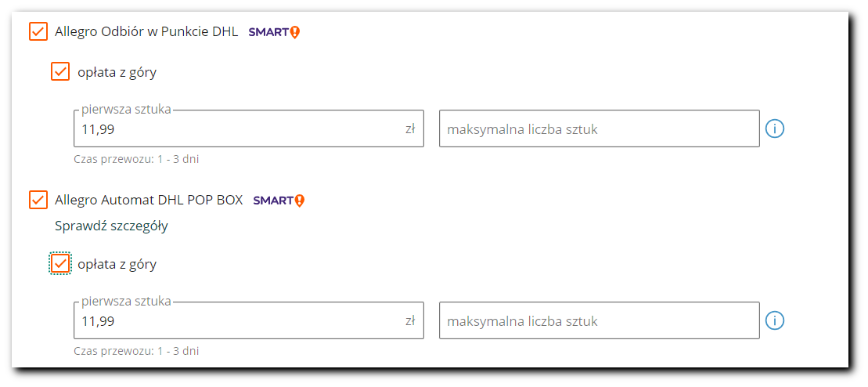Focus the pierwsza sztuka price field for Odbiór w Punkcie DHL
The height and width of the screenshot is (387, 868).
[x=249, y=128]
